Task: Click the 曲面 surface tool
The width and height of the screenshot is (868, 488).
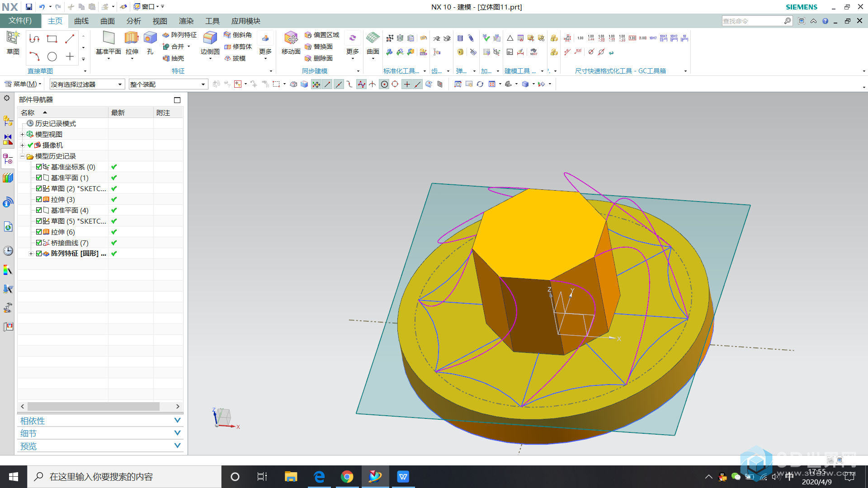Action: click(x=373, y=43)
